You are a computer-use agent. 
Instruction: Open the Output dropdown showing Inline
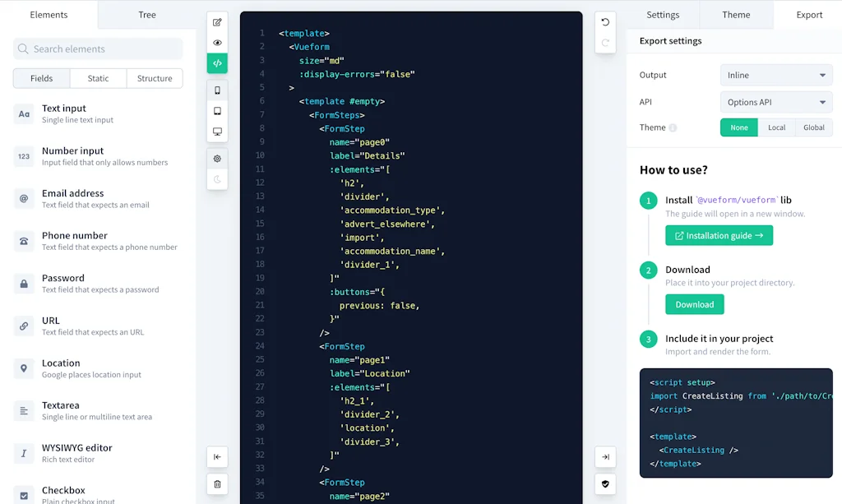pyautogui.click(x=775, y=75)
